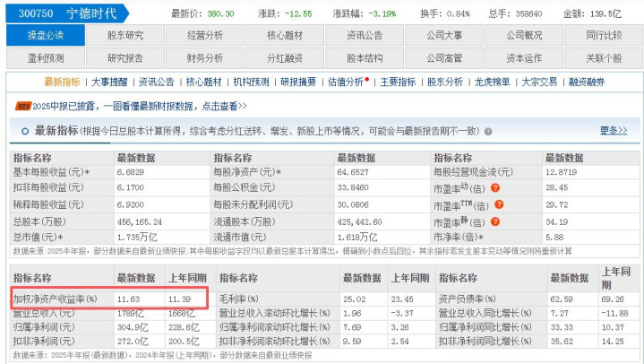Screen dimensions: 644x364
Task: Click the 龙虎榜单 link
Action: point(492,82)
